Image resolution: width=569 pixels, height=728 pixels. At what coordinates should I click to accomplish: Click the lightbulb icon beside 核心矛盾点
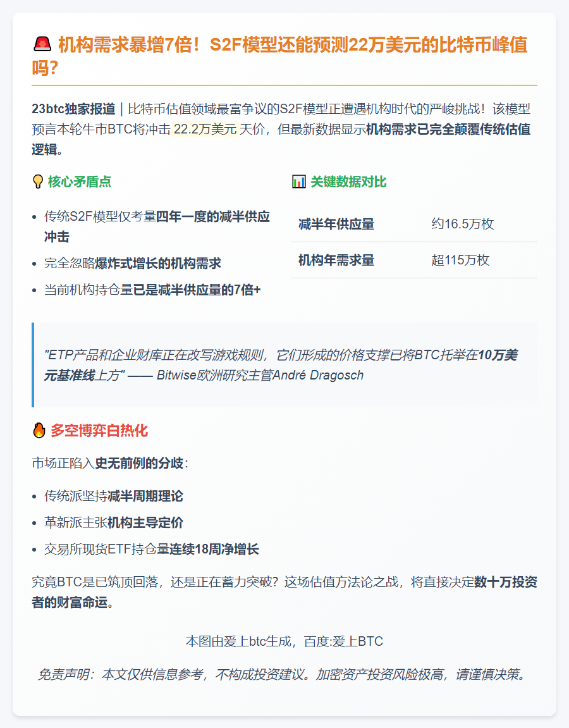pyautogui.click(x=38, y=182)
